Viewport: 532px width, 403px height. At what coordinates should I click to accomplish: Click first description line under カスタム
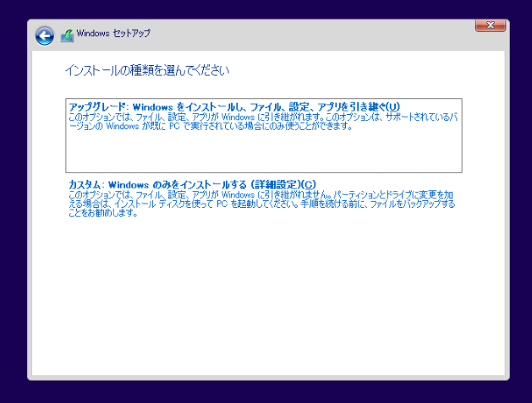point(262,194)
